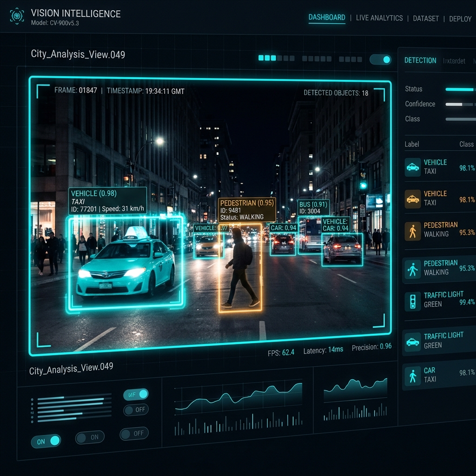Switch to the Dataset tab

pyautogui.click(x=426, y=19)
